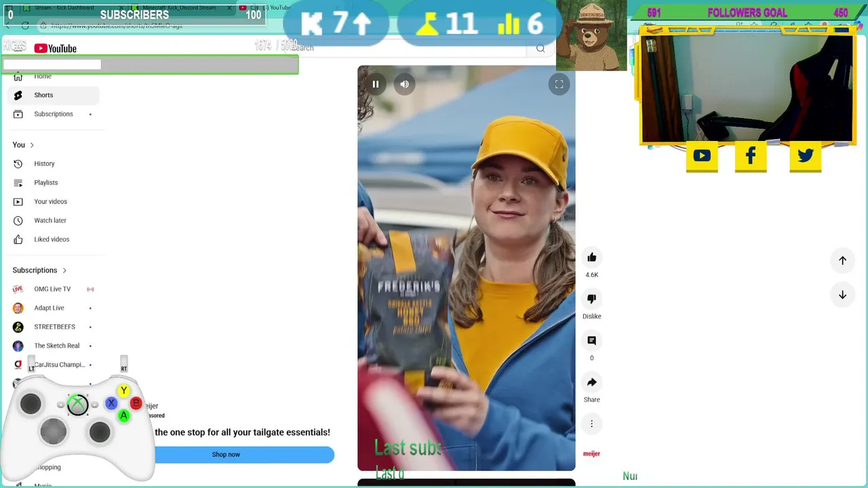Share this Short

[x=591, y=382]
